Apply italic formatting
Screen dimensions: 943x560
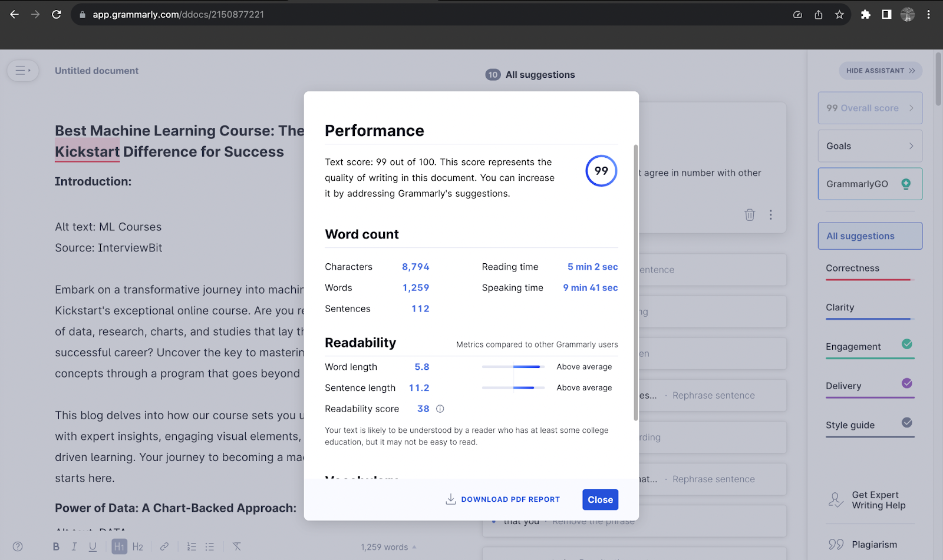[74, 546]
